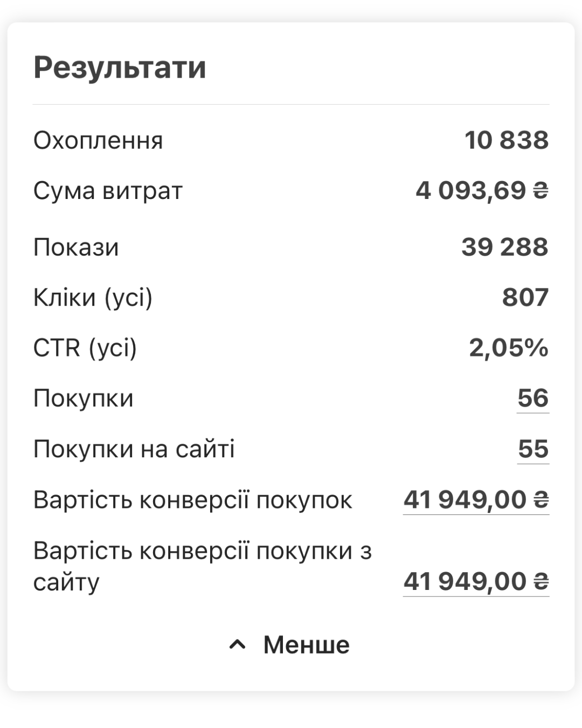The width and height of the screenshot is (582, 728).
Task: Tap the CTR (усі) row label
Action: pyautogui.click(x=85, y=348)
